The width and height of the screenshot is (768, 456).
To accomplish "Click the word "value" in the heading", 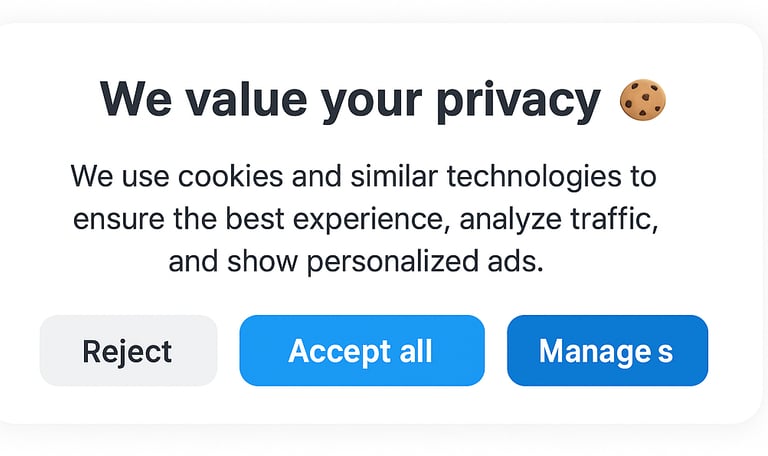I will tap(246, 99).
